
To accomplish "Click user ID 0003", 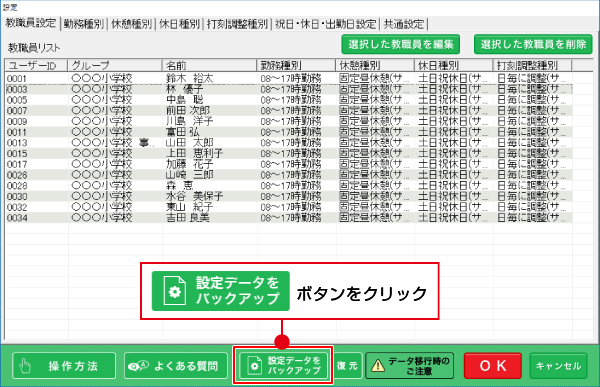I will tap(17, 90).
